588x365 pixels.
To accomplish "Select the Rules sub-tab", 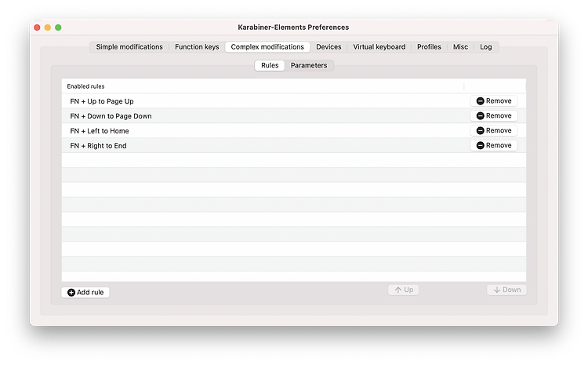I will pyautogui.click(x=270, y=65).
